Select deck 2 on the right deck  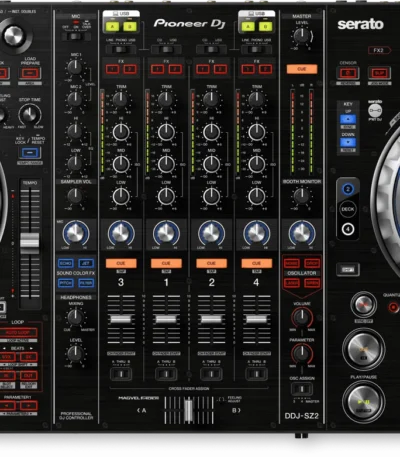pyautogui.click(x=348, y=189)
